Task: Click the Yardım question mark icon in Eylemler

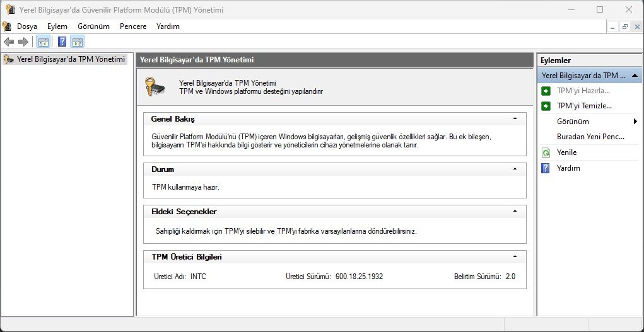Action: pyautogui.click(x=546, y=168)
